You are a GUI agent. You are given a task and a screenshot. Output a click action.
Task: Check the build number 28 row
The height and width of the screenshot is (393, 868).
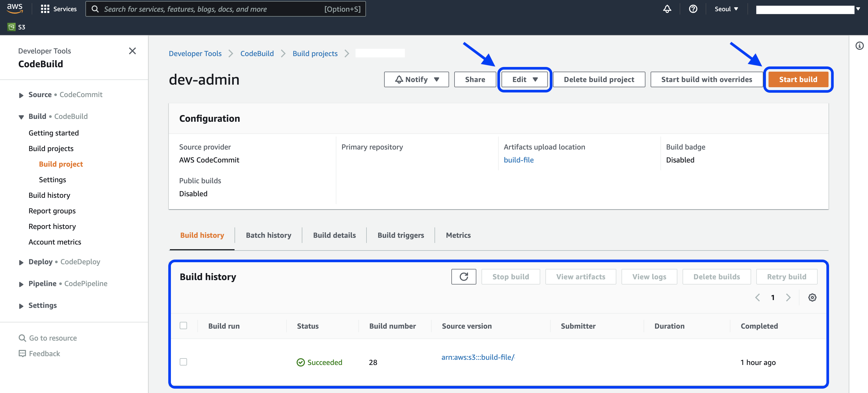click(183, 362)
